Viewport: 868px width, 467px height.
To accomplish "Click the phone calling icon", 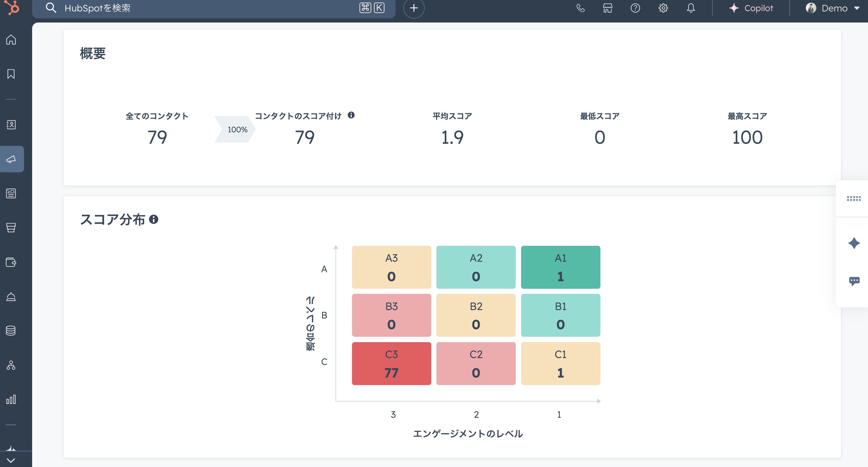I will (x=580, y=8).
